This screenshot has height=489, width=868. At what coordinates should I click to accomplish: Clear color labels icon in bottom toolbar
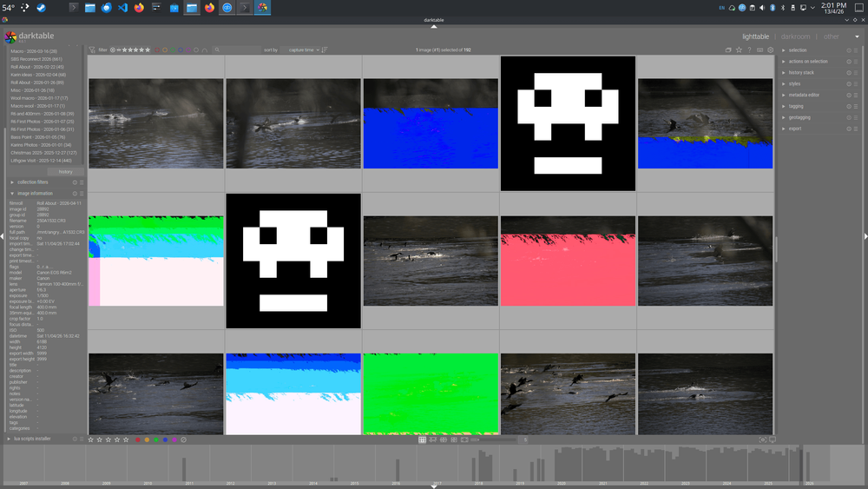(184, 439)
